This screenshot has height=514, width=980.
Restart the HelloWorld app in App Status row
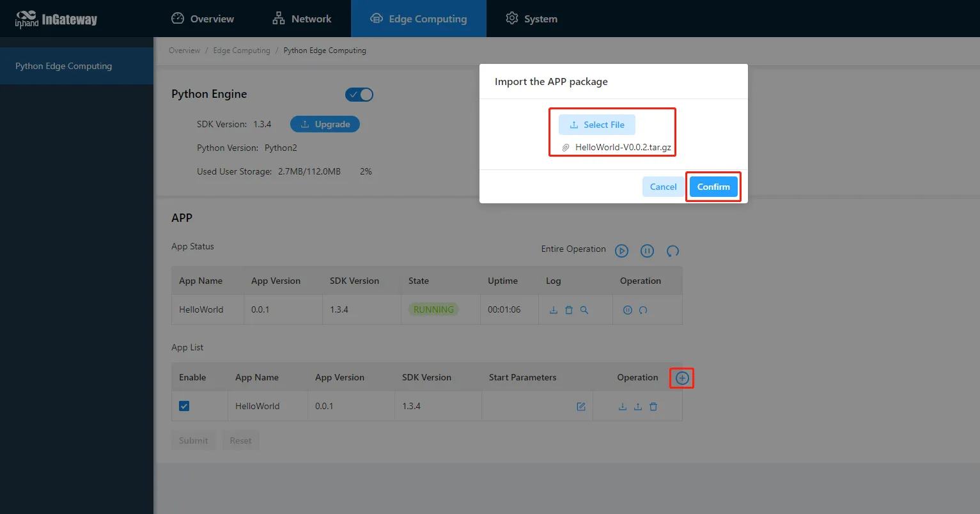coord(643,310)
